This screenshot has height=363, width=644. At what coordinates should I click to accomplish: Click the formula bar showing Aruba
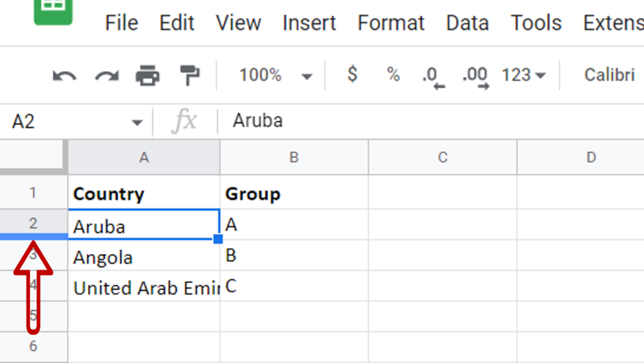[314, 120]
